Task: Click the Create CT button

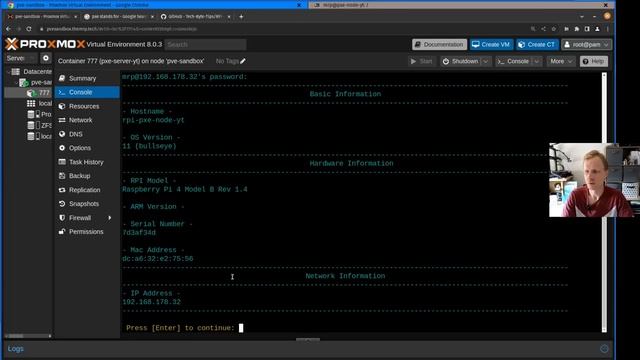Action: [x=537, y=44]
